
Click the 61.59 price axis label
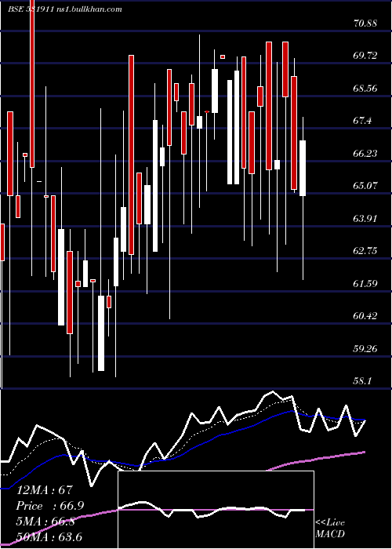click(x=365, y=283)
